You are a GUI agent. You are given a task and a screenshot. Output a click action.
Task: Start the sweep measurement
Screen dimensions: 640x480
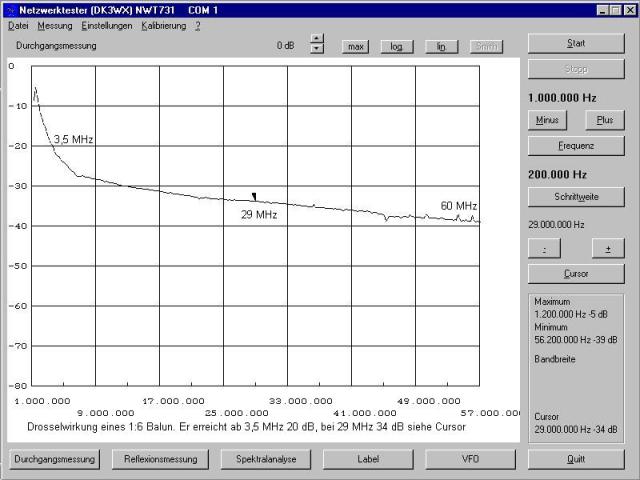(x=576, y=43)
